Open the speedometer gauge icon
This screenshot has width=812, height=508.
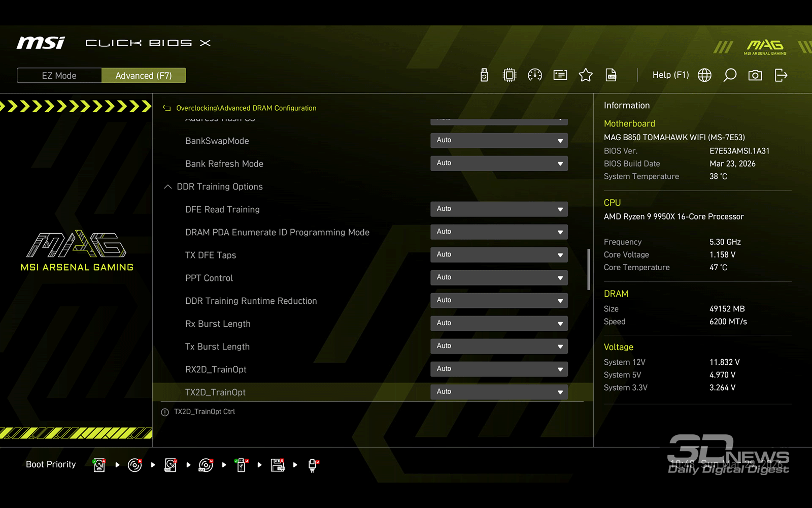pyautogui.click(x=535, y=75)
